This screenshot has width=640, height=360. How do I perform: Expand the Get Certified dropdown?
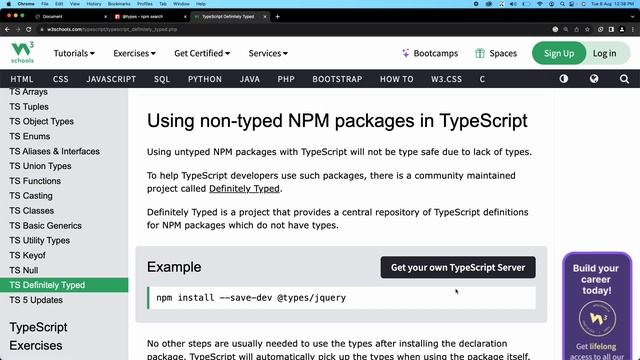(202, 53)
